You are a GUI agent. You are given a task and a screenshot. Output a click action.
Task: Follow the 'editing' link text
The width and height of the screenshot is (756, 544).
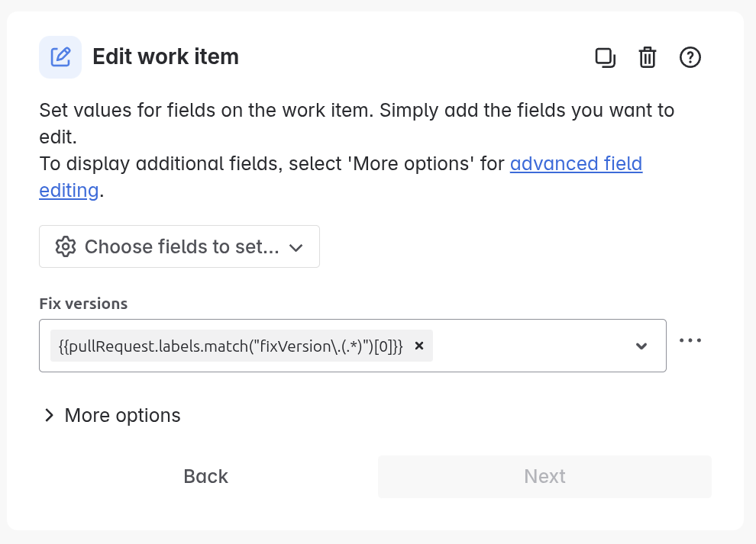coord(69,191)
